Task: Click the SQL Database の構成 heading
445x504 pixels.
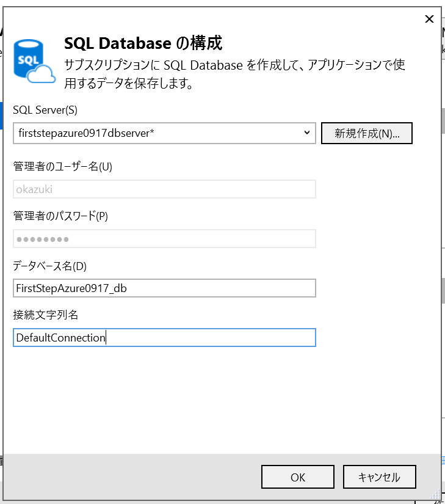Action: [143, 43]
